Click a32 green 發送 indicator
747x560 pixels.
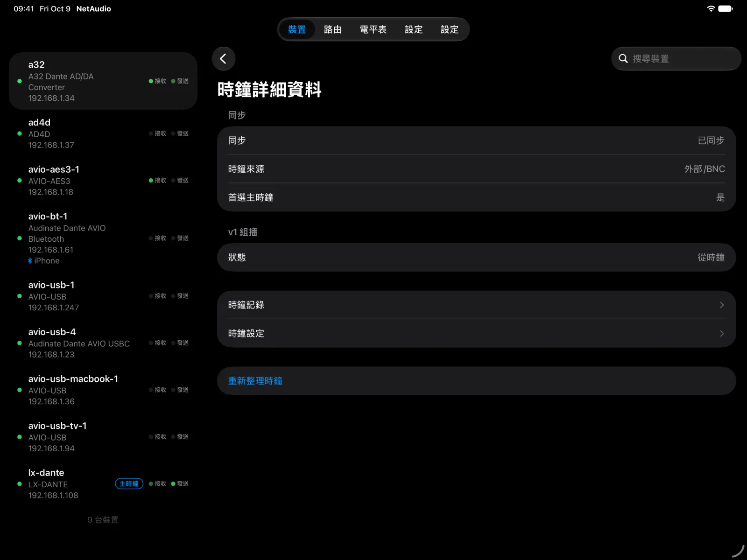click(x=180, y=81)
